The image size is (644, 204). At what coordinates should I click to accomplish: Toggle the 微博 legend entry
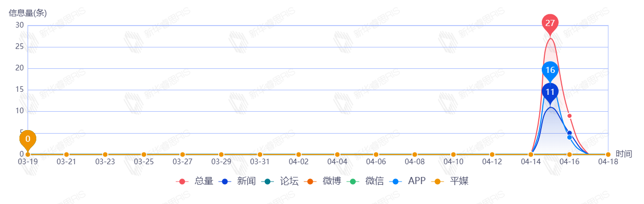pyautogui.click(x=323, y=181)
